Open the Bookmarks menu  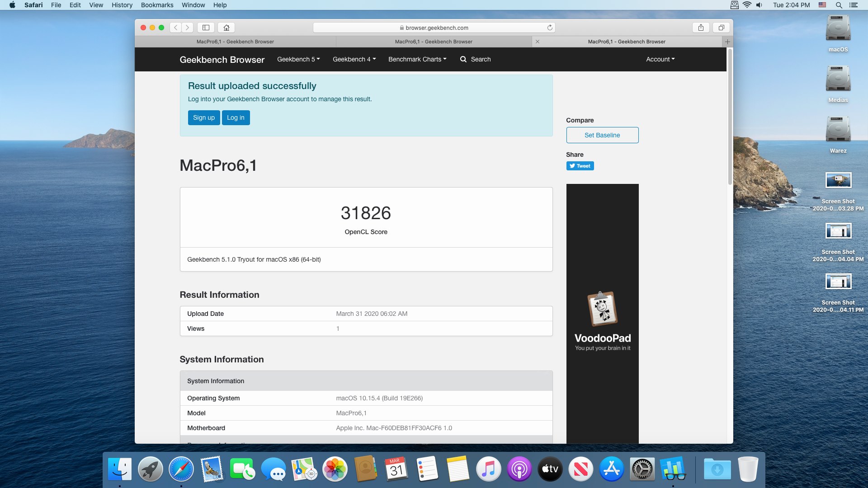coord(157,5)
